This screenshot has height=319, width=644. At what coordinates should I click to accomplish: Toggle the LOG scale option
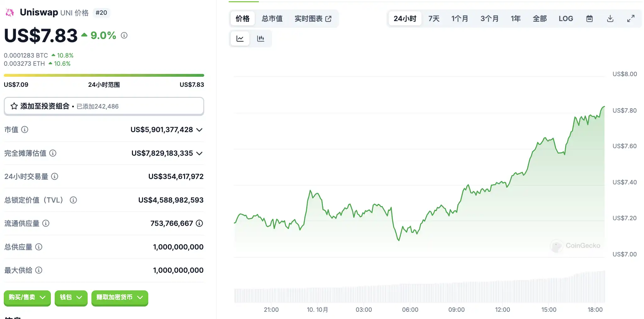pos(566,19)
